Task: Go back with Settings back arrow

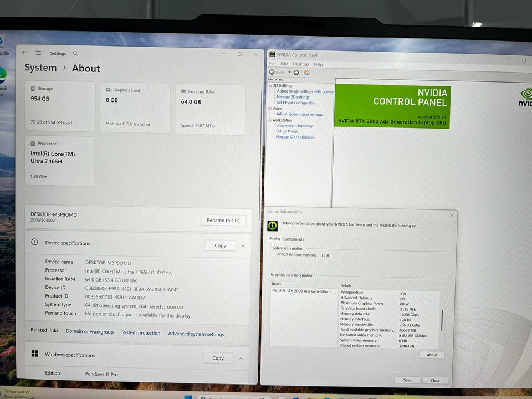Action: pyautogui.click(x=24, y=53)
